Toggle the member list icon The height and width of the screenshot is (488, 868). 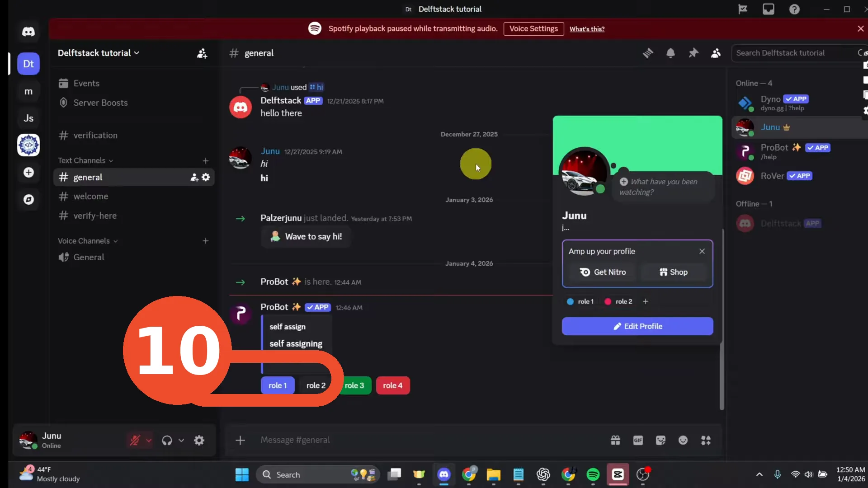(716, 53)
